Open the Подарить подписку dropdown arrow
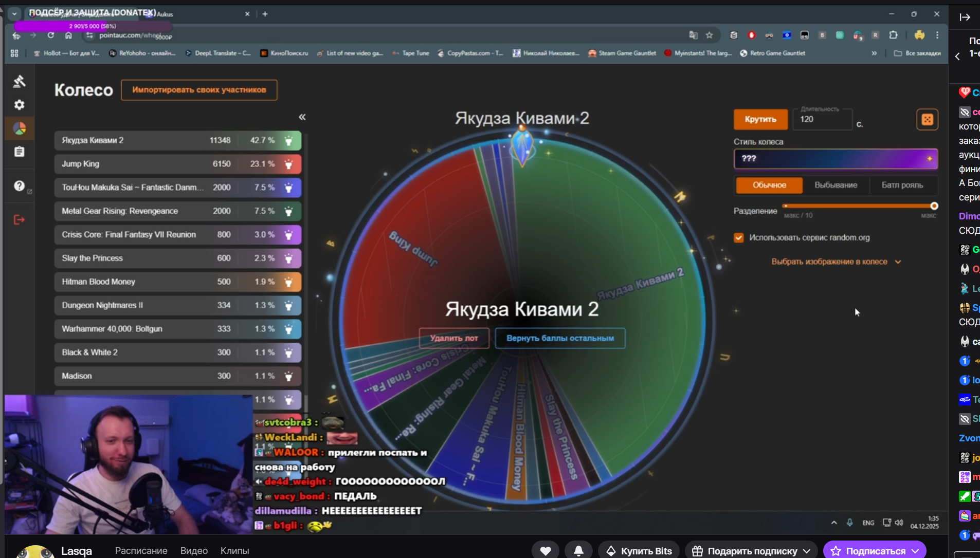The image size is (980, 558). [807, 551]
